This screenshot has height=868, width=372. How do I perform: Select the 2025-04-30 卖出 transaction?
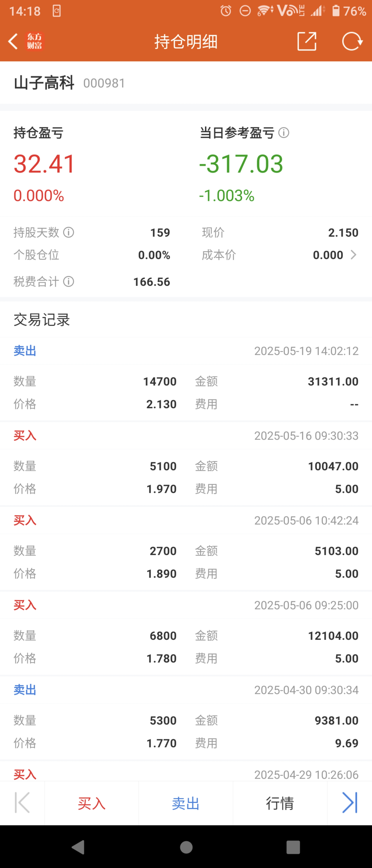pyautogui.click(x=186, y=718)
